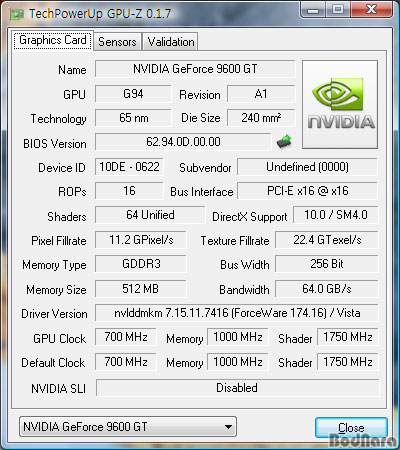400x450 pixels.
Task: Click the Name field NVIDIA GeForce 9600 GT
Action: [x=195, y=69]
